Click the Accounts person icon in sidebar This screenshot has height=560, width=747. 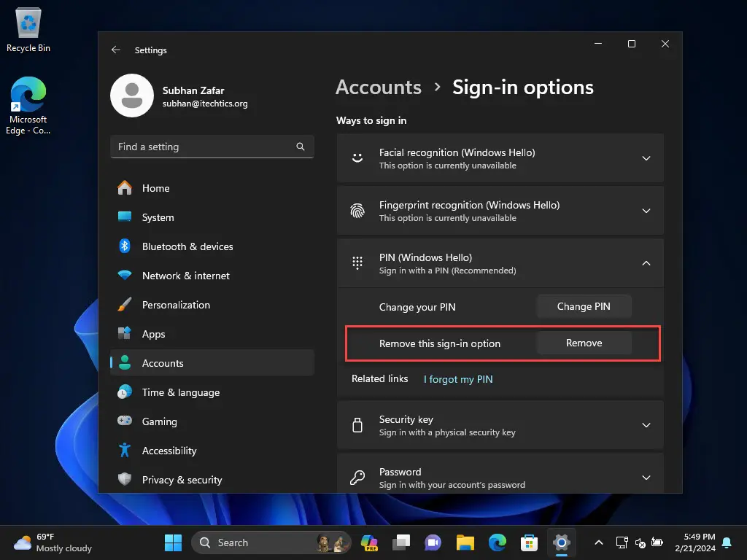tap(125, 363)
